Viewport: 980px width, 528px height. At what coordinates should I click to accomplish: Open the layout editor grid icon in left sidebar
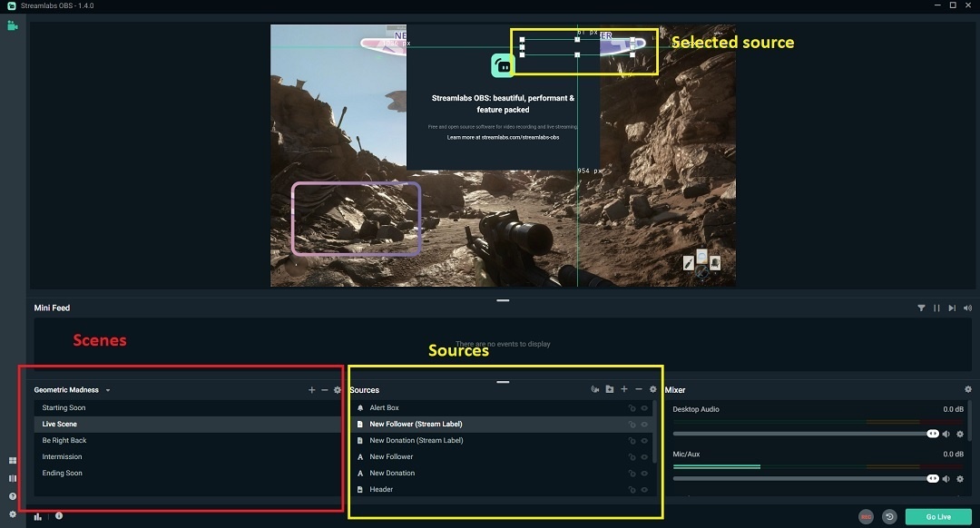(x=13, y=461)
